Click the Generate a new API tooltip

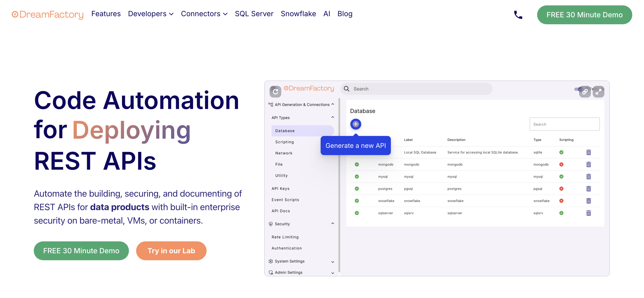point(356,145)
